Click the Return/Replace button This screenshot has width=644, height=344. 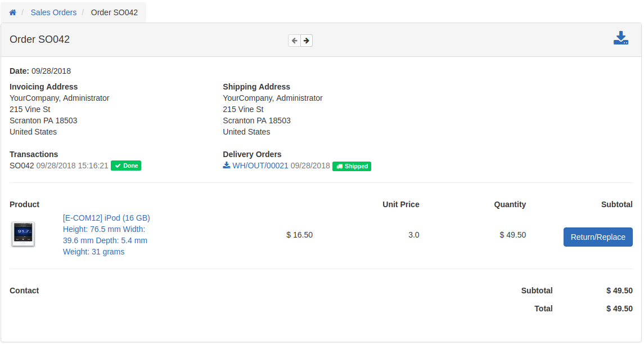coord(597,237)
